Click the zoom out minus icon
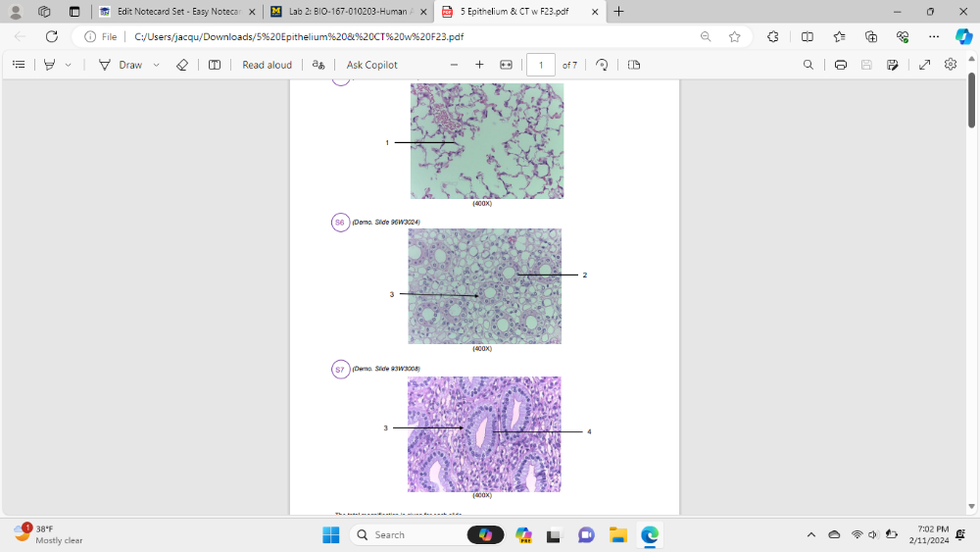 point(454,65)
